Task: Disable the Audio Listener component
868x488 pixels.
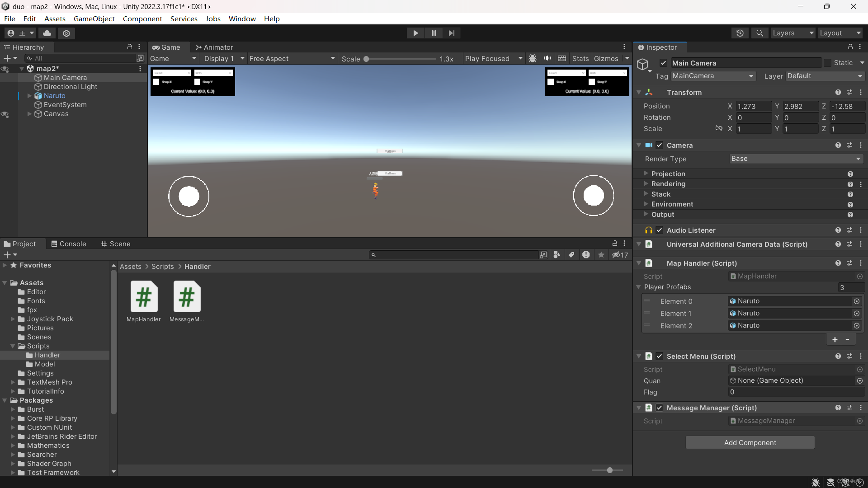Action: tap(660, 230)
